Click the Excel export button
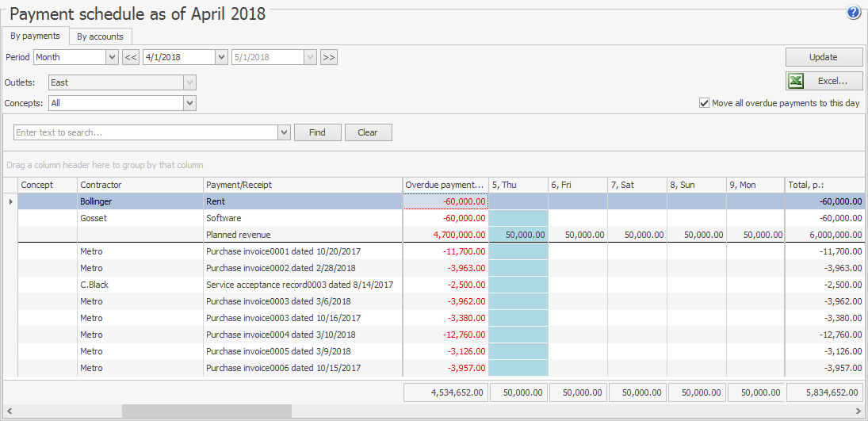 tap(824, 81)
